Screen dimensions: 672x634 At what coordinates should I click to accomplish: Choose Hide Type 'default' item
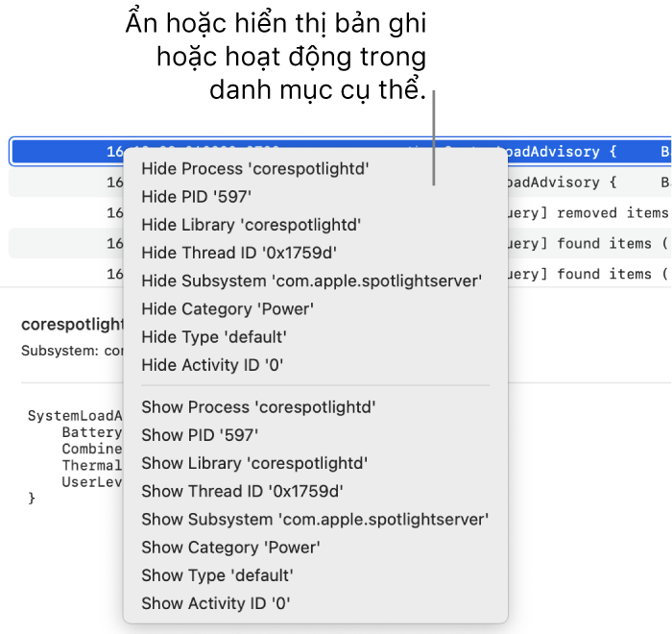click(x=213, y=337)
